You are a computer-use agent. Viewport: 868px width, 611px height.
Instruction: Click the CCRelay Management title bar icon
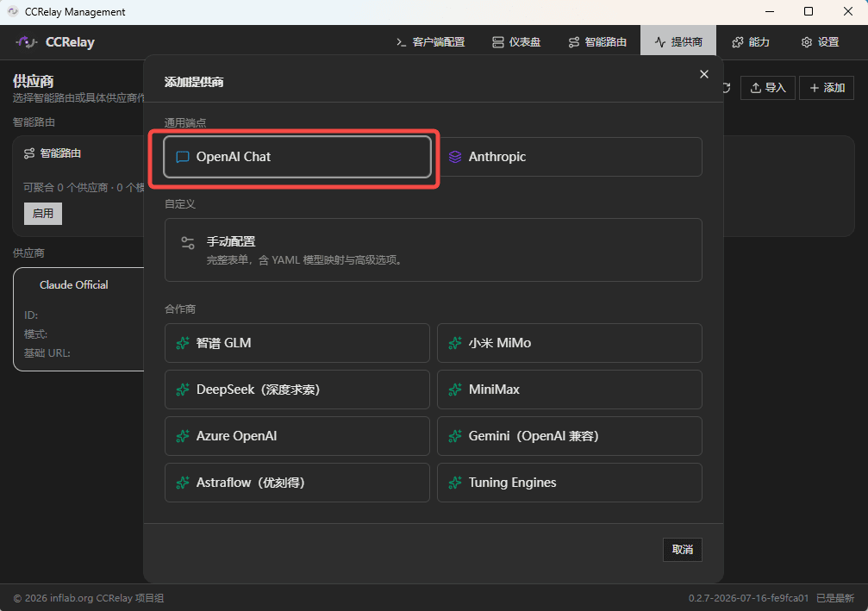point(13,11)
